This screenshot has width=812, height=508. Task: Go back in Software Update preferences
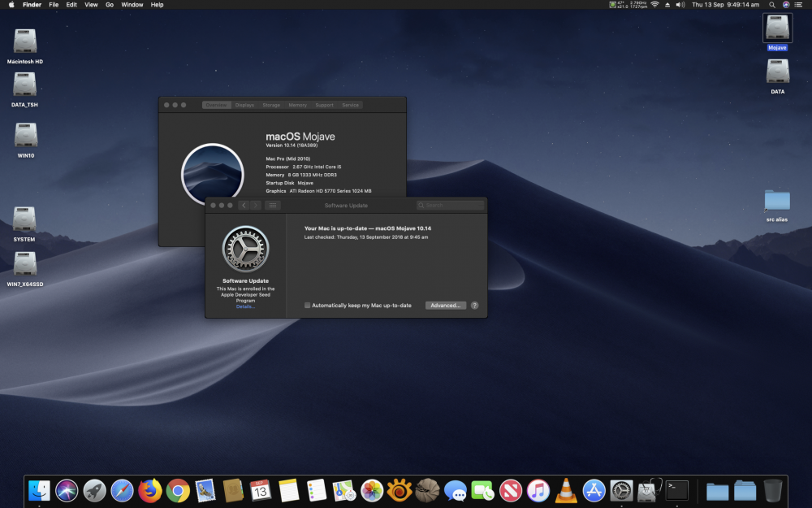(244, 206)
